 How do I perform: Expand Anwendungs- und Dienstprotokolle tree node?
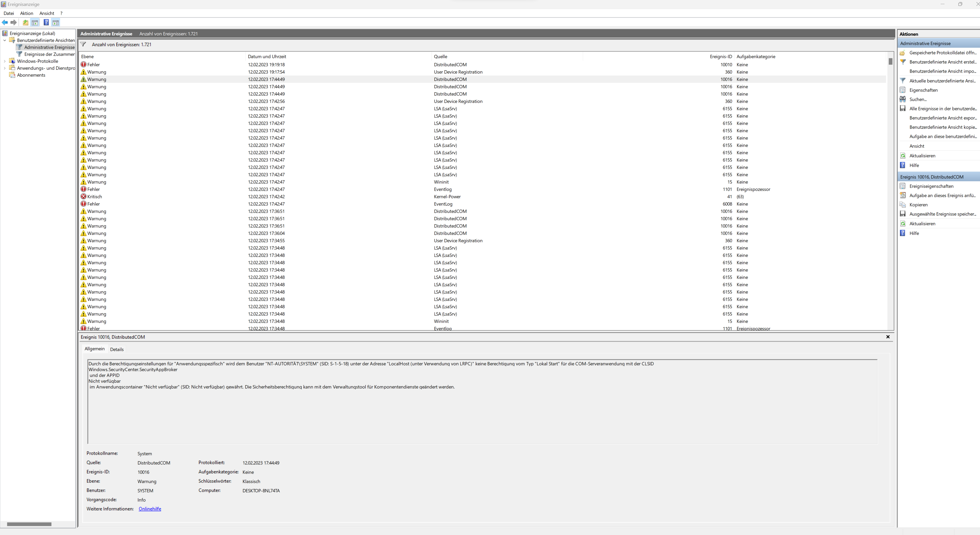coord(5,68)
